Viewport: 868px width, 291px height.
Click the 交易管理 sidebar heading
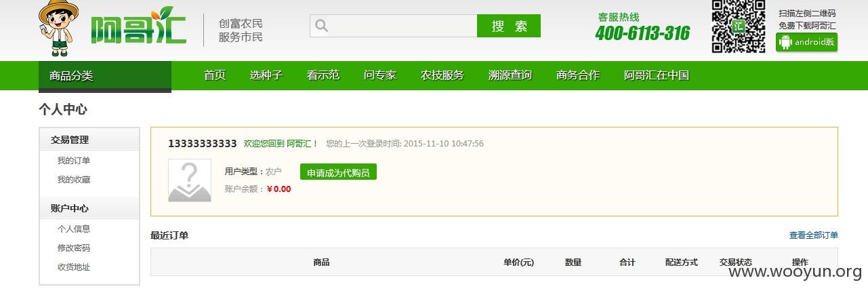tap(70, 140)
